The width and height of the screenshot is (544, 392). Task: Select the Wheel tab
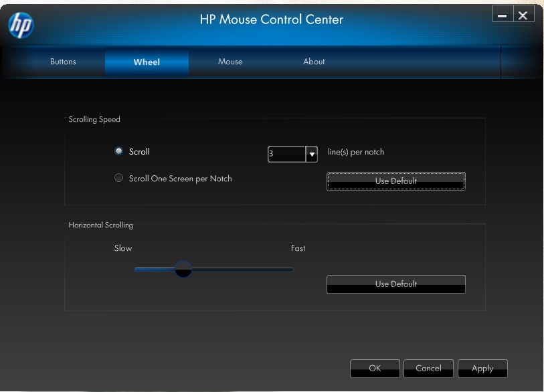tap(147, 62)
